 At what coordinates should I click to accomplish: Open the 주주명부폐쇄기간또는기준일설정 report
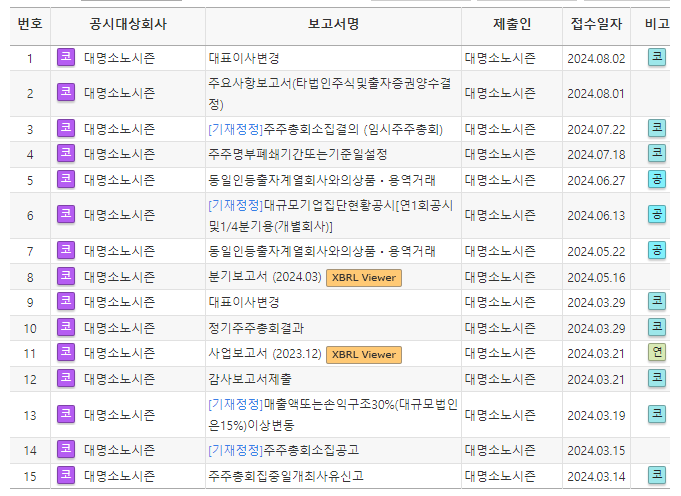[x=298, y=154]
